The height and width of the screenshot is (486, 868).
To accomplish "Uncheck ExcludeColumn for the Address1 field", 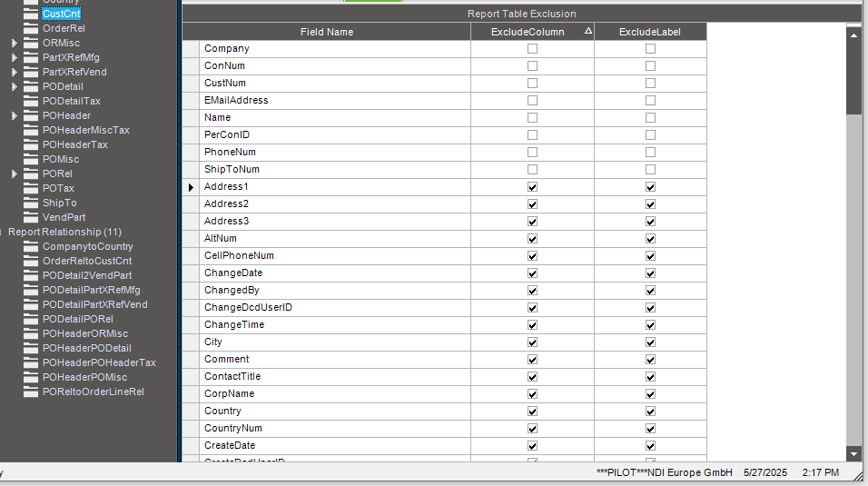I will click(x=533, y=187).
